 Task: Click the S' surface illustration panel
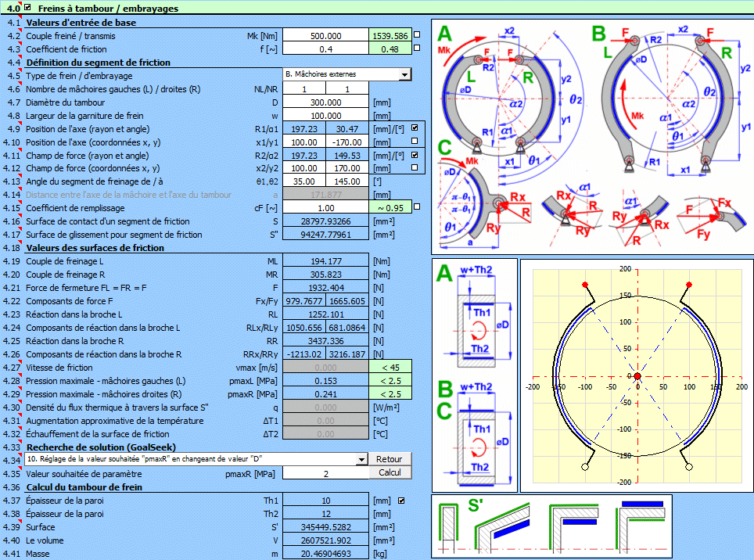(551, 526)
